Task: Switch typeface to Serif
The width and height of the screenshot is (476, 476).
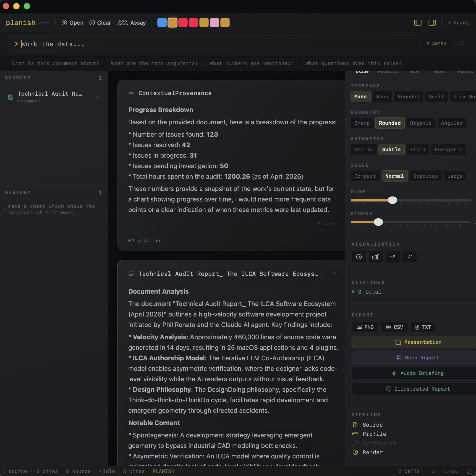Action: (x=436, y=96)
